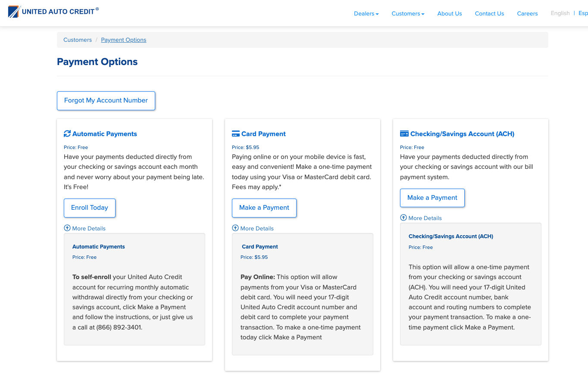Switch language to Español

point(583,13)
